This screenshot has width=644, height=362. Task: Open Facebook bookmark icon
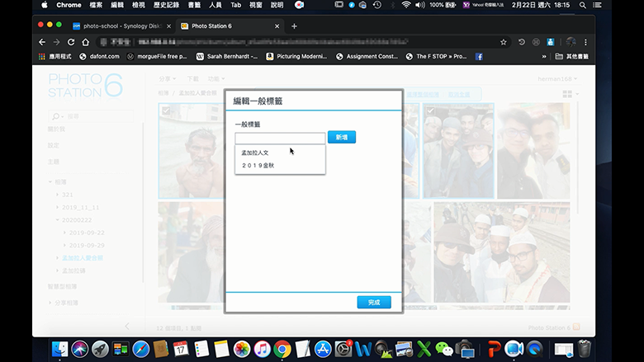(x=479, y=57)
